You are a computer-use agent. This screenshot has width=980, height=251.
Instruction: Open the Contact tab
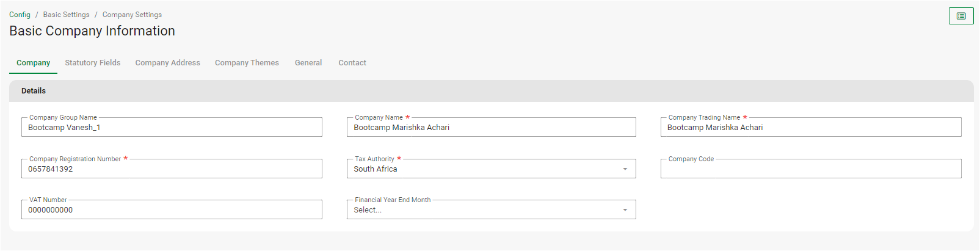(x=352, y=63)
